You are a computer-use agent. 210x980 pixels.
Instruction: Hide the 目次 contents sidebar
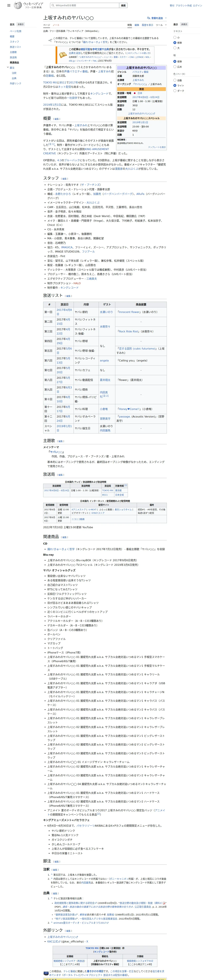(21, 24)
